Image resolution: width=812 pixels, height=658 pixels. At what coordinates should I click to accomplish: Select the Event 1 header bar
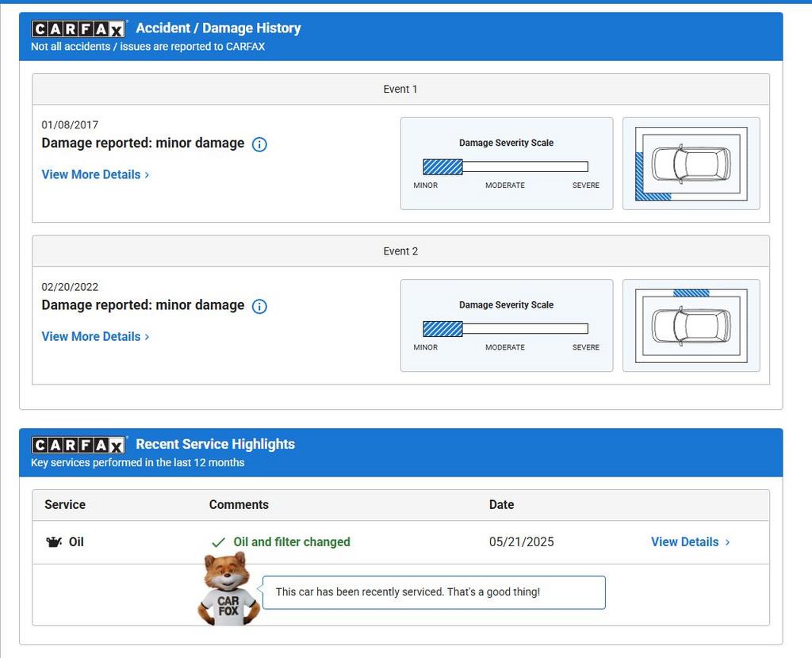tap(400, 90)
